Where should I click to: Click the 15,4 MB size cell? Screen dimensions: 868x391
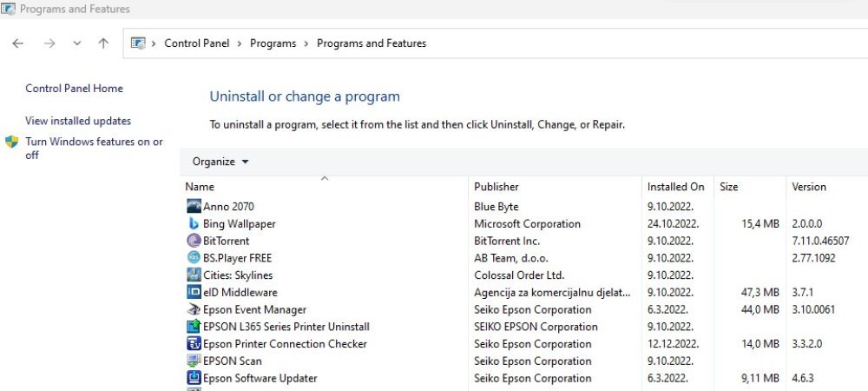point(760,224)
